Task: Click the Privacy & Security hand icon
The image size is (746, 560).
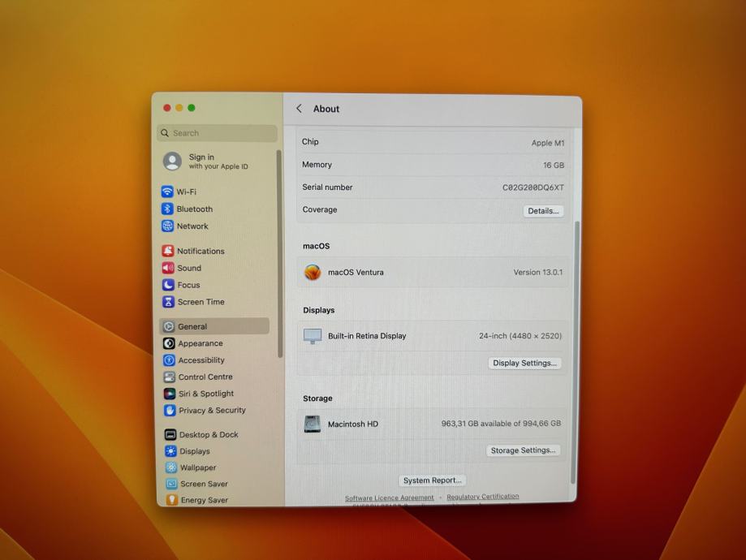Action: (x=170, y=410)
